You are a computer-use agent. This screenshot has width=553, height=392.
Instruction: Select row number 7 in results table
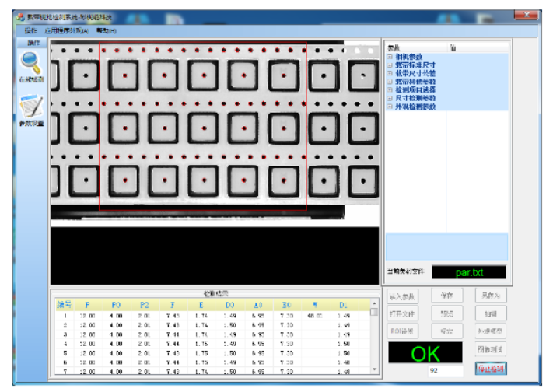tap(65, 372)
